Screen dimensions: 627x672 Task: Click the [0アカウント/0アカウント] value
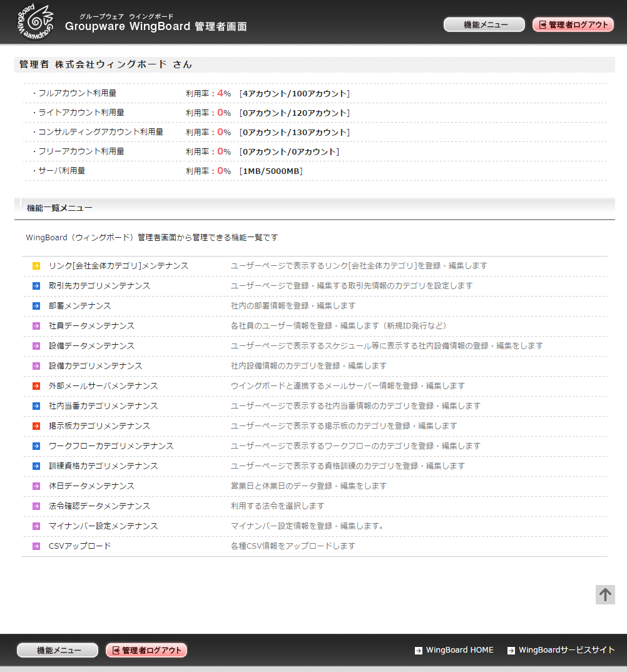point(289,151)
